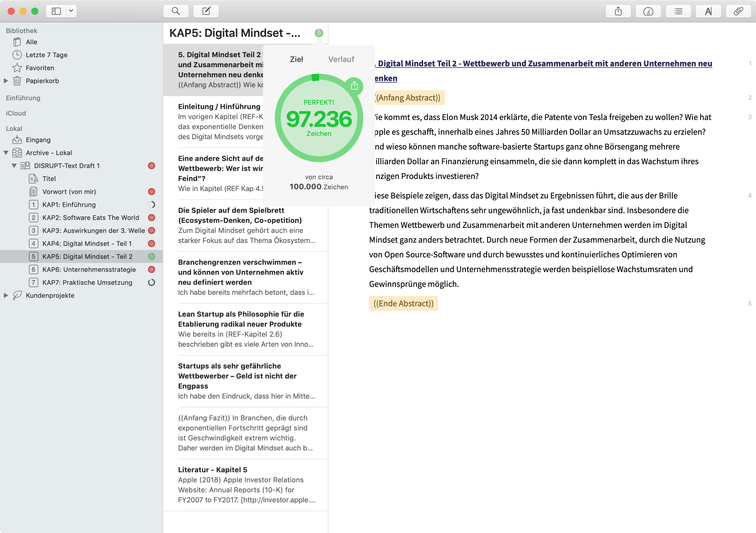The width and height of the screenshot is (756, 533).
Task: Click the share icon on goal ring
Action: (x=354, y=86)
